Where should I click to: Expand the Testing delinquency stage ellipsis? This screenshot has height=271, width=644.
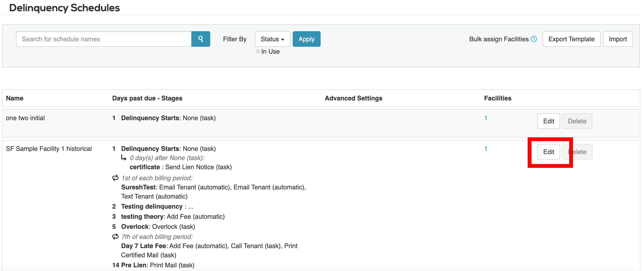(191, 207)
